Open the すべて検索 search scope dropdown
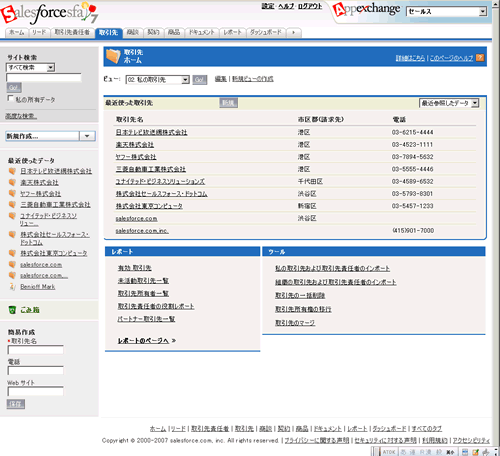Image resolution: width=500 pixels, height=456 pixels. pyautogui.click(x=30, y=68)
